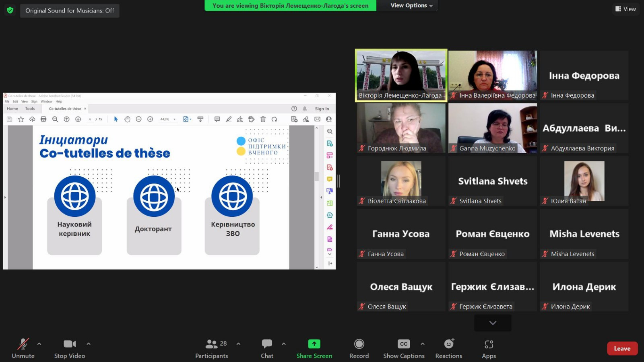The height and width of the screenshot is (362, 644).
Task: Open the View layout button
Action: [625, 9]
